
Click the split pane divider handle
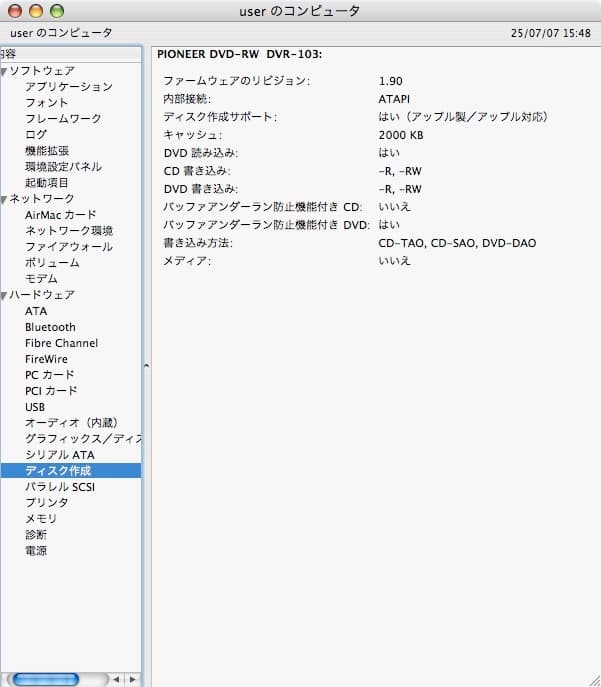pos(147,365)
